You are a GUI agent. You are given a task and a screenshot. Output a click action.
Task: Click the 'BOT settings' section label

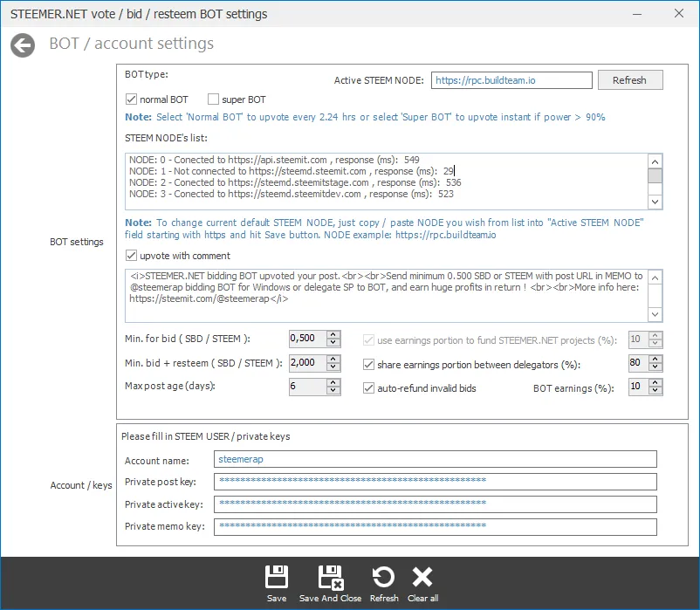[76, 242]
